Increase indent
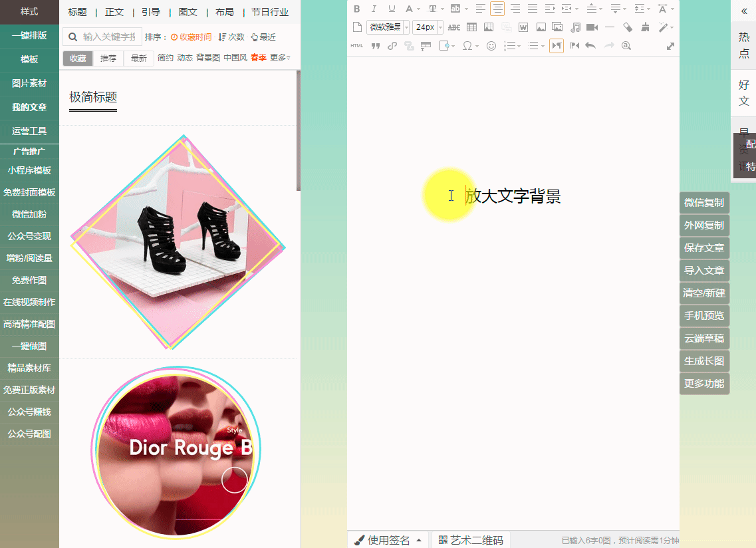This screenshot has width=756, height=548. coord(549,9)
